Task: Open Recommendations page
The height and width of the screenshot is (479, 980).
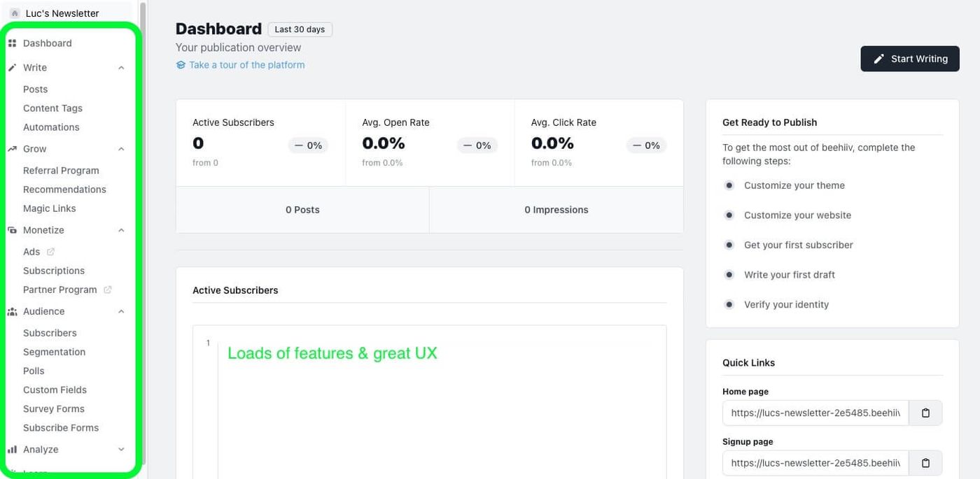Action: coord(64,190)
